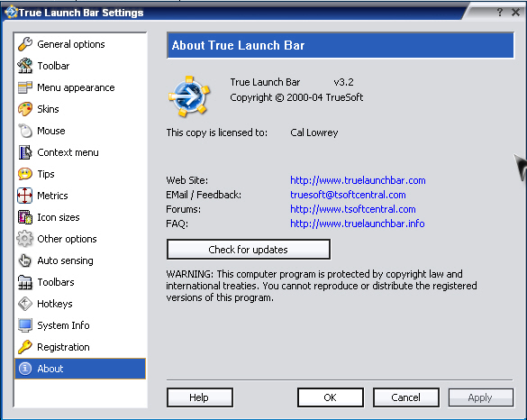527x420 pixels.
Task: Click the title bar application icon
Action: 11,12
